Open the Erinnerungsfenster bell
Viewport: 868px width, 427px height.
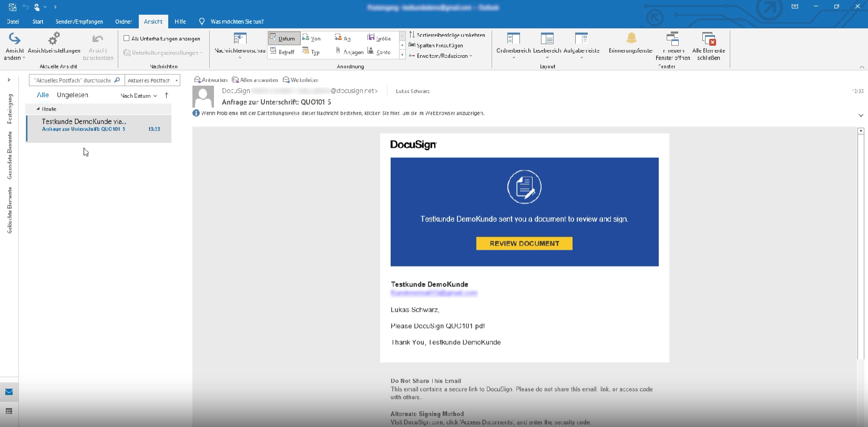coord(631,43)
